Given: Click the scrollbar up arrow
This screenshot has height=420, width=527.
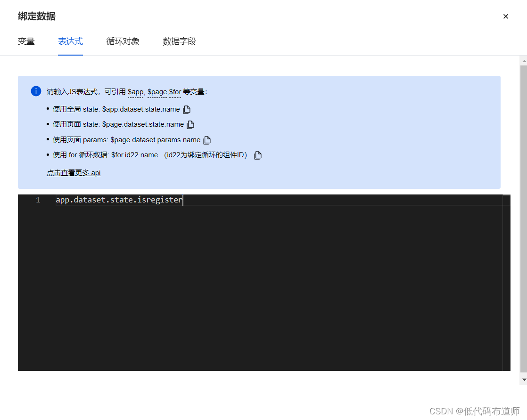Looking at the screenshot, I should [x=524, y=61].
